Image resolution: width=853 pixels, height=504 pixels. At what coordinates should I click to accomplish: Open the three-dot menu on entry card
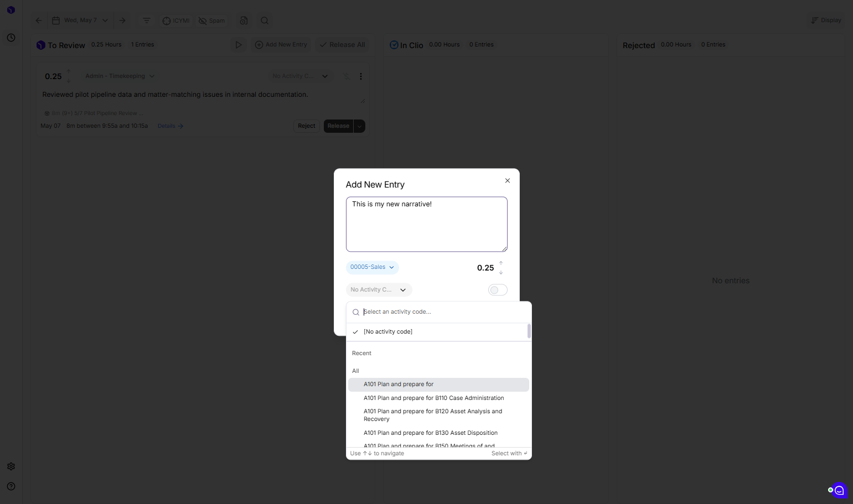361,76
